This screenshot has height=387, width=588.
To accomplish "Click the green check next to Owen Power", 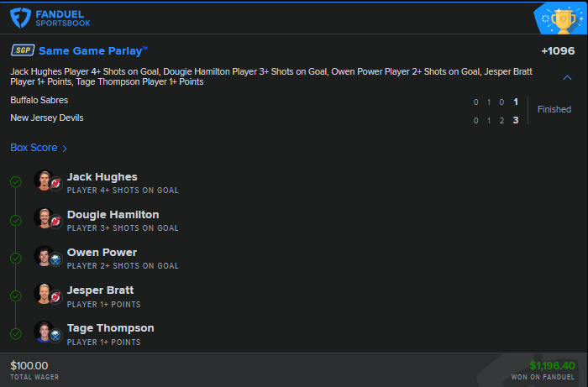I will point(16,258).
